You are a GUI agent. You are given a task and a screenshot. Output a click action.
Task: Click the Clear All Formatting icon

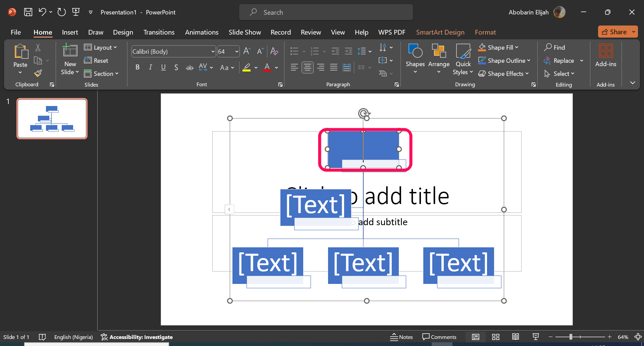click(x=274, y=51)
